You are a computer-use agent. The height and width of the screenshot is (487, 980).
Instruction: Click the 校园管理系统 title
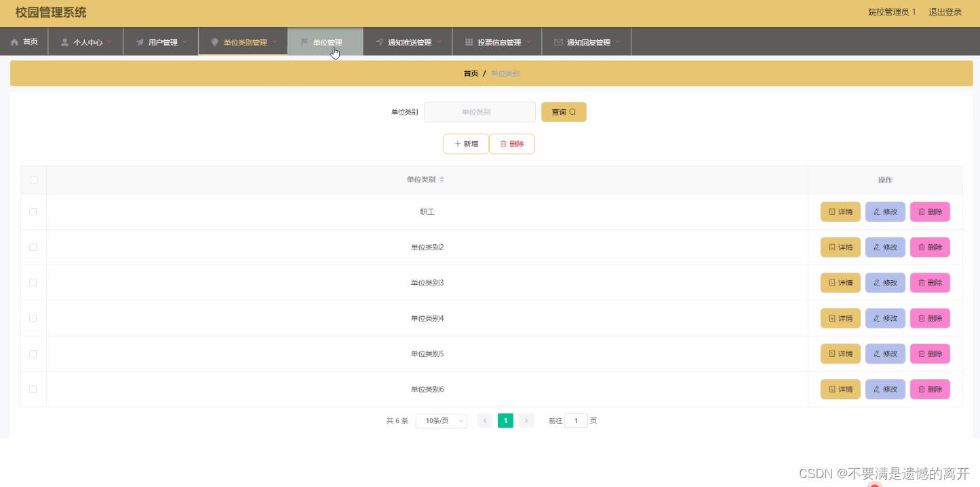click(x=51, y=12)
